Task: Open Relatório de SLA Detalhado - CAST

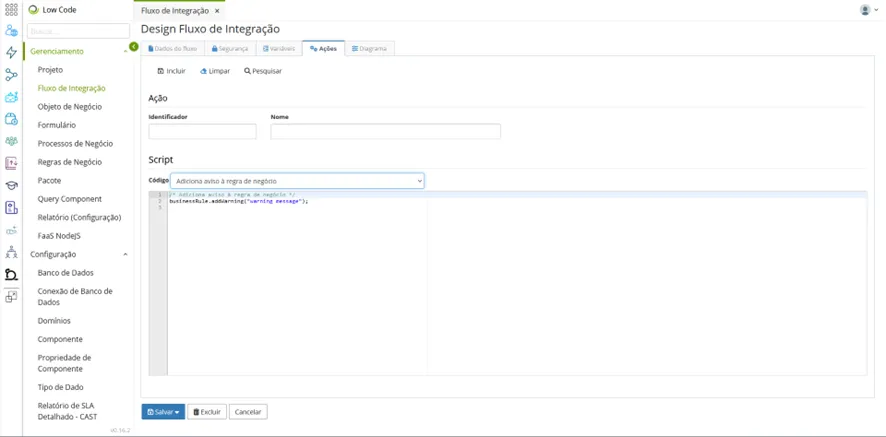Action: click(x=67, y=411)
